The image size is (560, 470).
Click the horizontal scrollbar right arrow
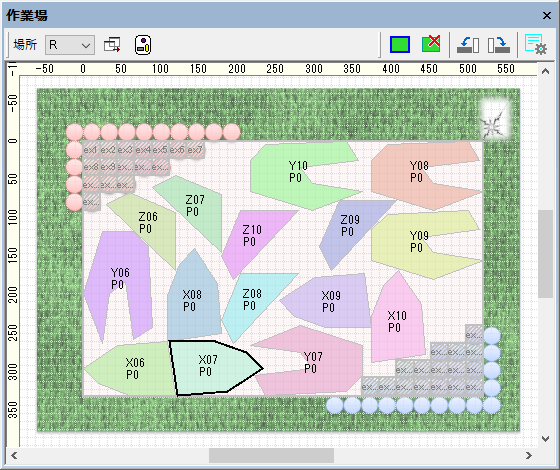(529, 455)
